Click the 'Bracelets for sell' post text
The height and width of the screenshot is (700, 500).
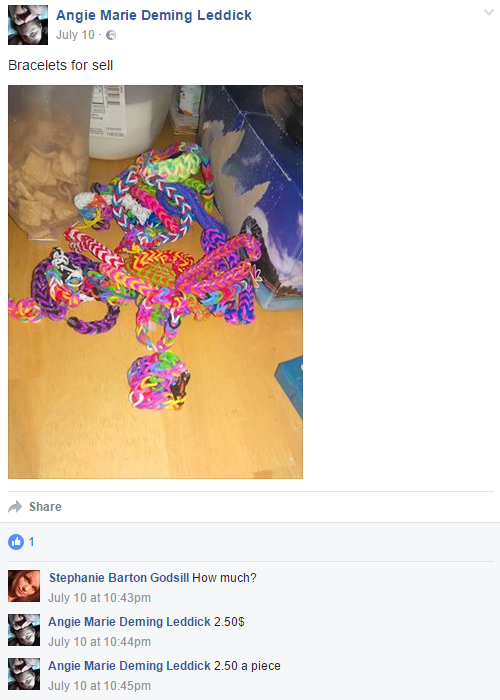pos(61,65)
